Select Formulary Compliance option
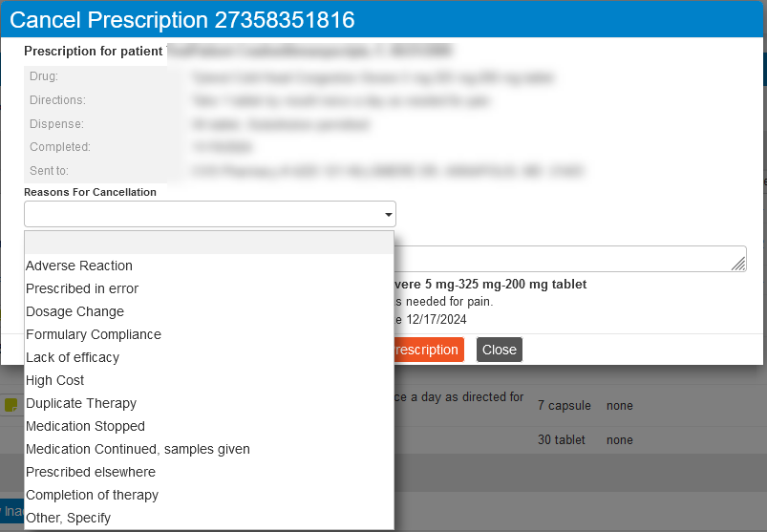The height and width of the screenshot is (532, 767). click(209, 334)
